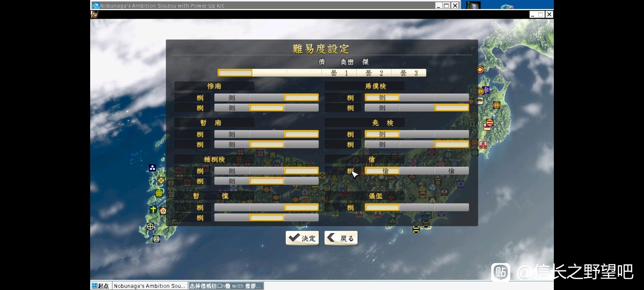Image resolution: width=644 pixels, height=290 pixels.
Task: Choose the preset segment numbered 2
Action: tap(374, 73)
